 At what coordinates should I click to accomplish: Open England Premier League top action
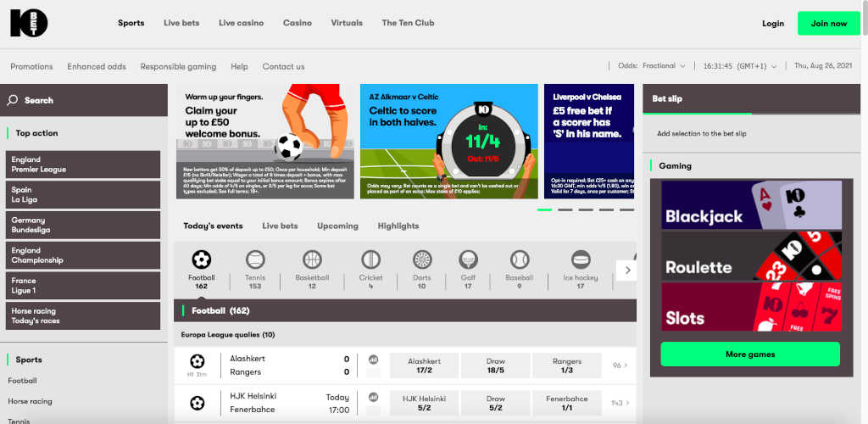[x=83, y=165]
